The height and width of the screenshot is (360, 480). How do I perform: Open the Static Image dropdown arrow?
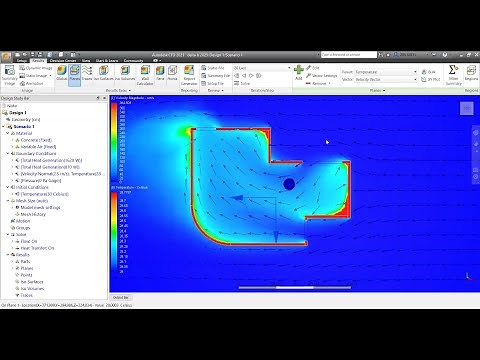pos(50,76)
